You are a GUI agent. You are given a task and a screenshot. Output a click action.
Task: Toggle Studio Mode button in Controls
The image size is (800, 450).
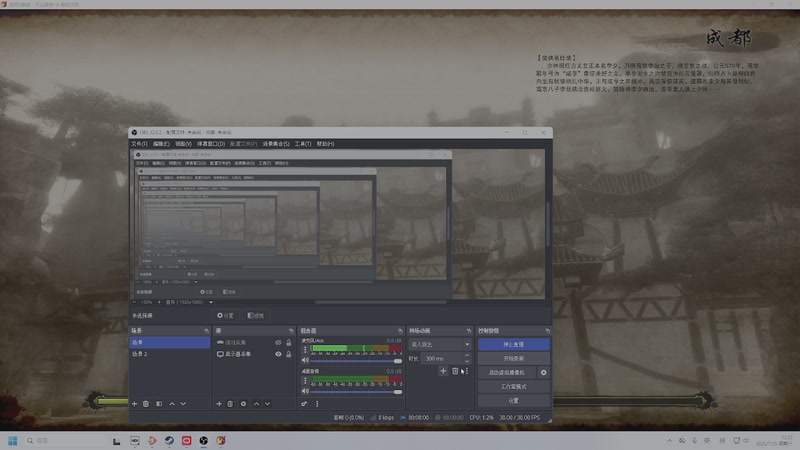(x=514, y=386)
